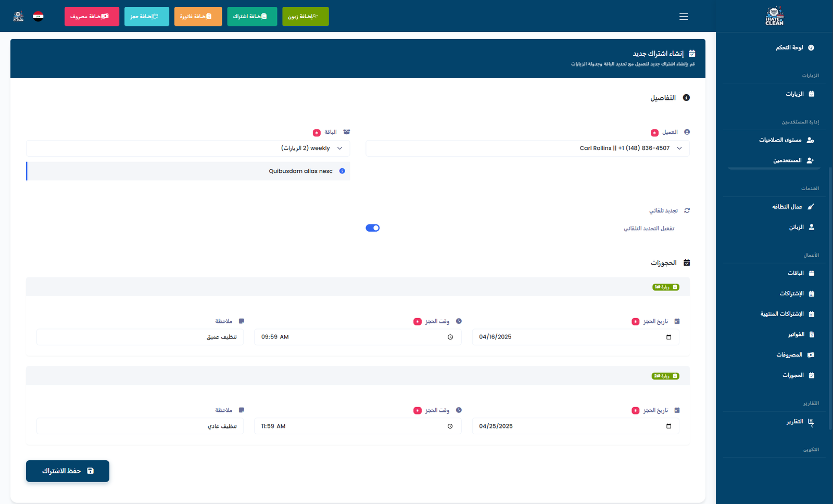
Task: Open clock picker for 09:59 AM time
Action: click(x=450, y=337)
